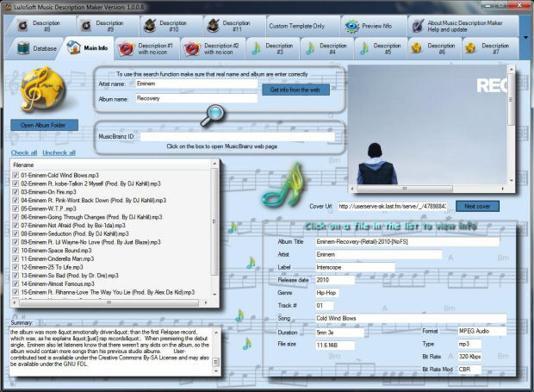Click the Next cover button
534x392 pixels.
[477, 206]
